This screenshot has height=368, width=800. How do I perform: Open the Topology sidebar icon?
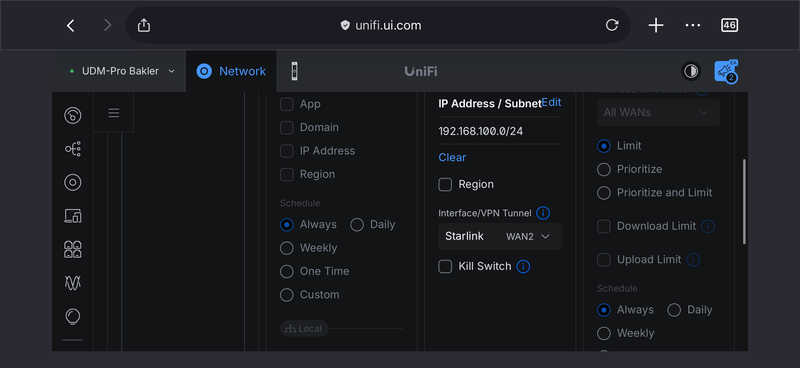[72, 149]
